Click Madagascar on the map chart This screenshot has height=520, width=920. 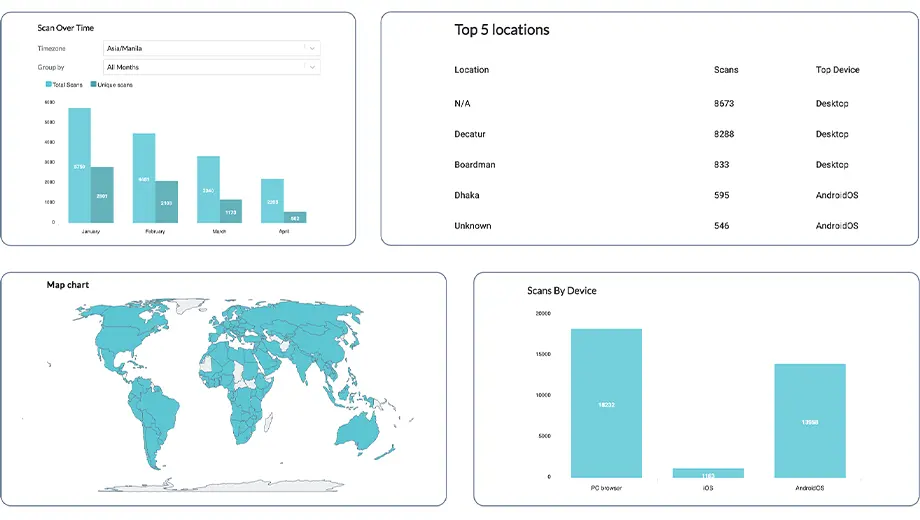click(x=268, y=422)
